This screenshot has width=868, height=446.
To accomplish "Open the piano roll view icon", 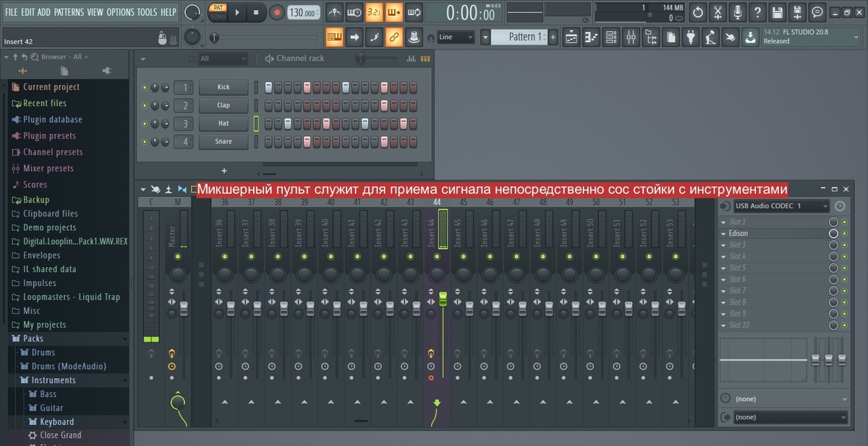I will point(591,36).
